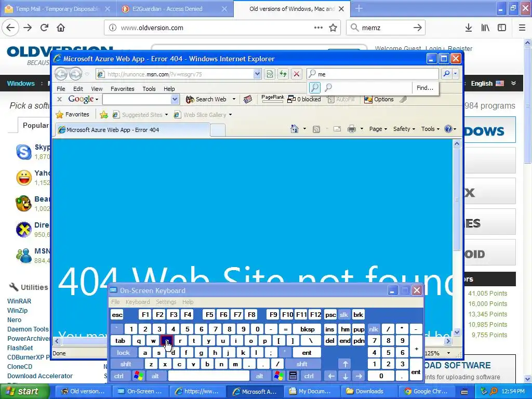Click Firefox reload page icon

[45, 28]
